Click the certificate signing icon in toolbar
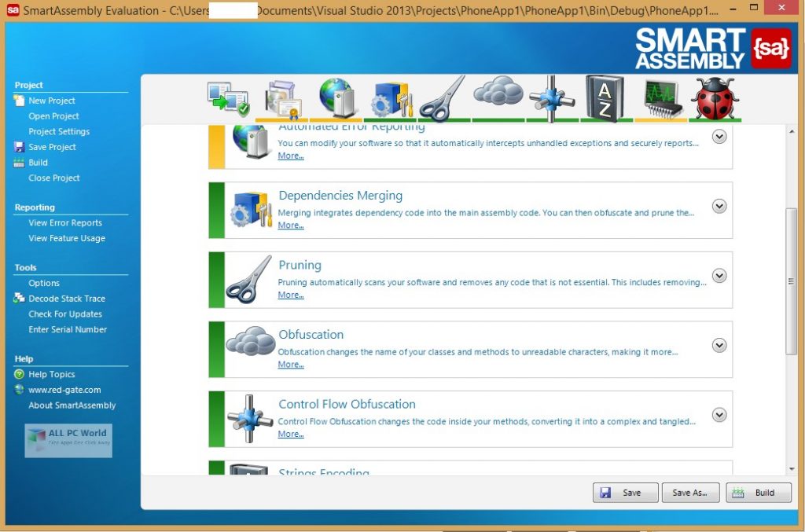Image resolution: width=805 pixels, height=532 pixels. 282,98
